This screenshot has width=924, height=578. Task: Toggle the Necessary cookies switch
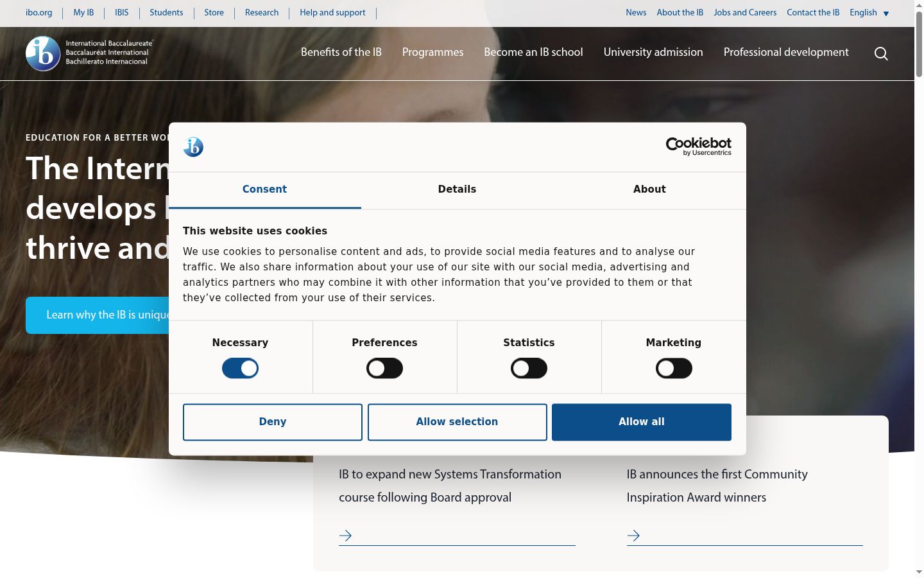coord(240,369)
